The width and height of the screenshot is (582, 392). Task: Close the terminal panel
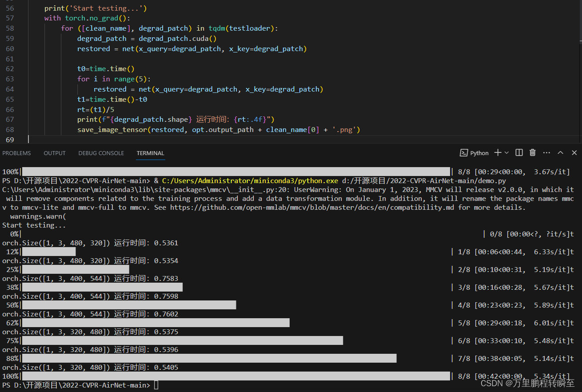pyautogui.click(x=574, y=152)
